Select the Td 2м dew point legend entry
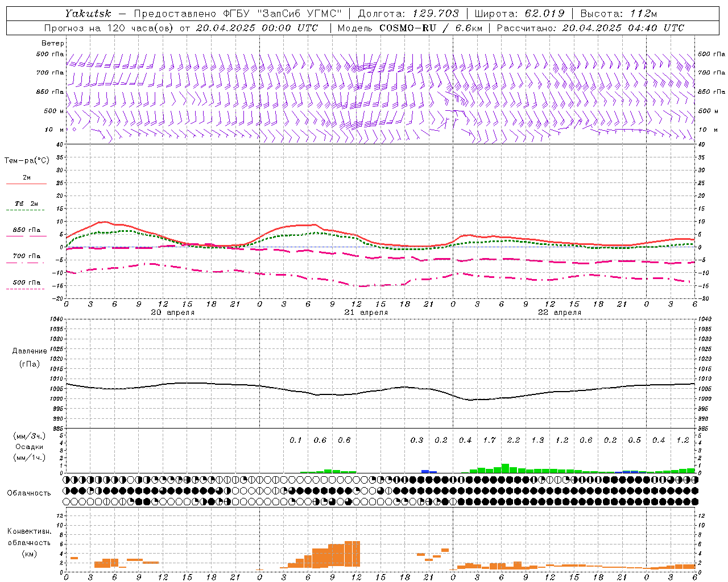Screen dimensions: 728x582 (26, 203)
